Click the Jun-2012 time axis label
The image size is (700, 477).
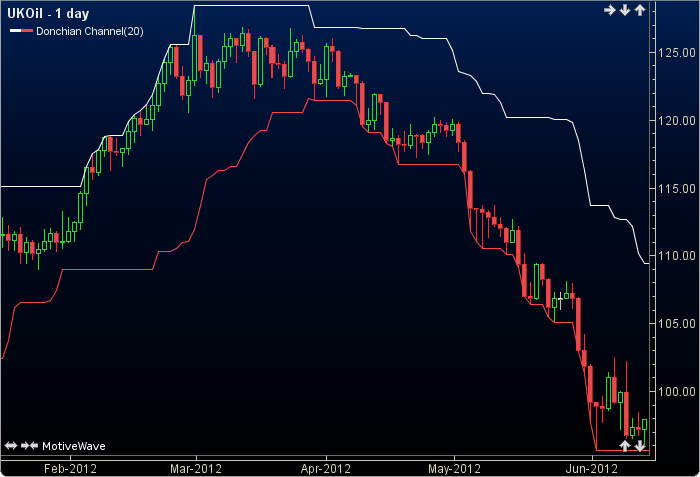pyautogui.click(x=592, y=469)
